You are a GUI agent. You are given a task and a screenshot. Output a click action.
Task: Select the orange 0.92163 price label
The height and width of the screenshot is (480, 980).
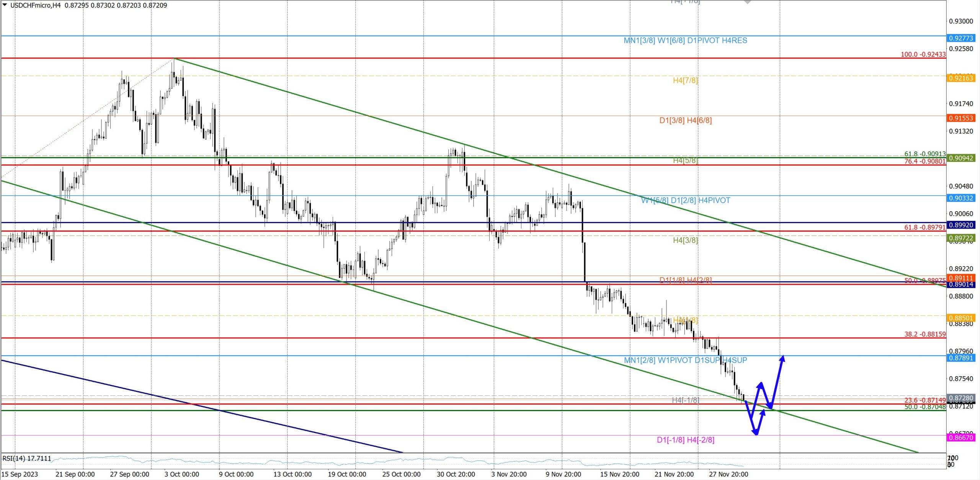(960, 78)
